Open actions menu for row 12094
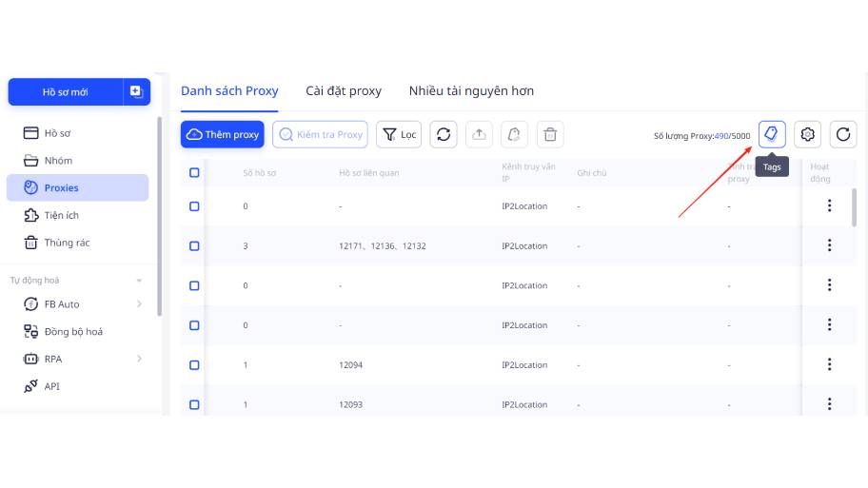The height and width of the screenshot is (488, 868). pyautogui.click(x=829, y=364)
